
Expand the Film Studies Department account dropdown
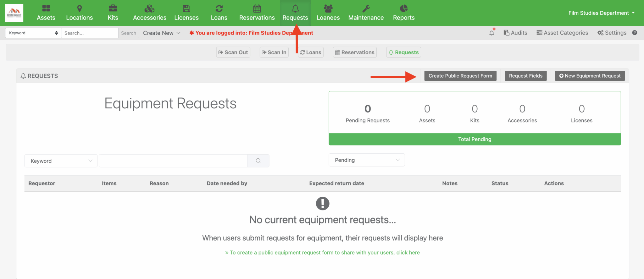click(601, 13)
